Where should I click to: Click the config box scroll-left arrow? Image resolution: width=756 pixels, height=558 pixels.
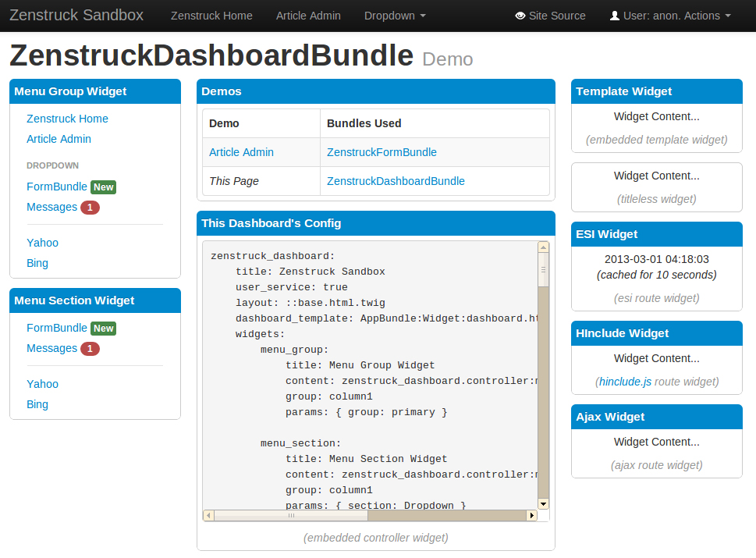coord(208,516)
